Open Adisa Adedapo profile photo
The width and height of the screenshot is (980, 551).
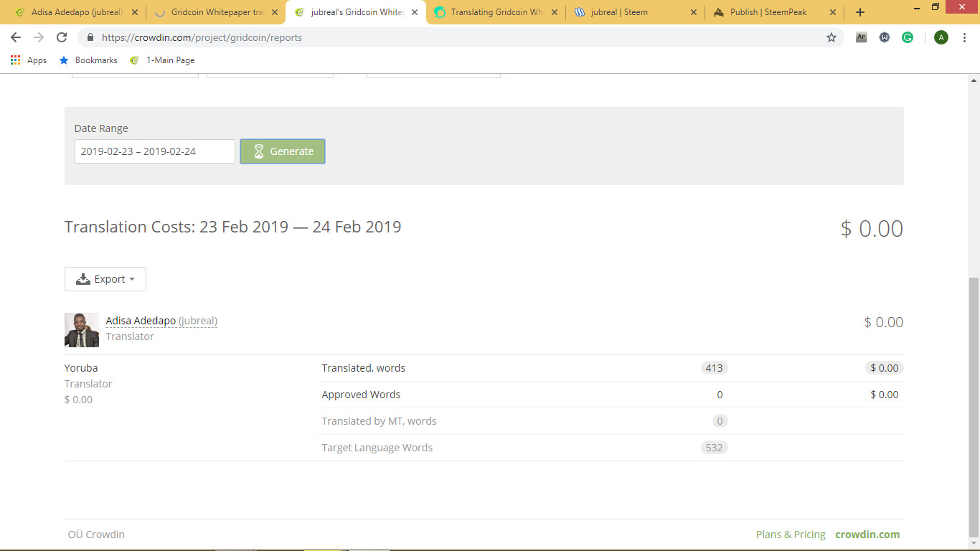[82, 330]
